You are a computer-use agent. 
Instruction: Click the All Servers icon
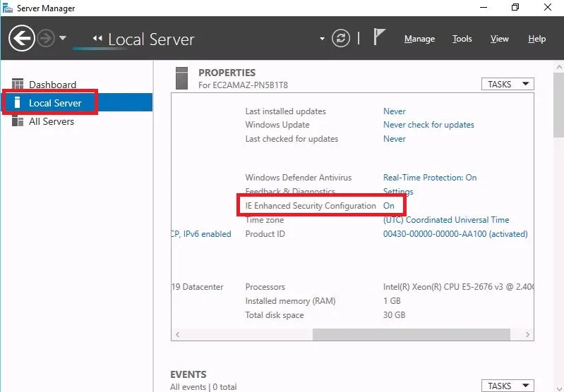18,121
